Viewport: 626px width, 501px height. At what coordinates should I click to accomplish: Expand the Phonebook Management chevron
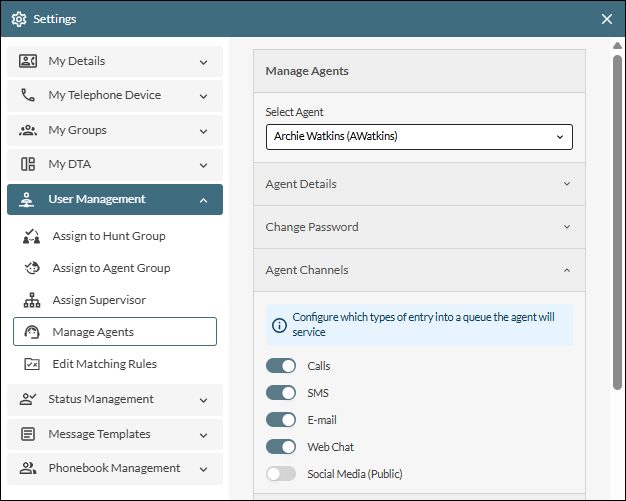(x=203, y=469)
